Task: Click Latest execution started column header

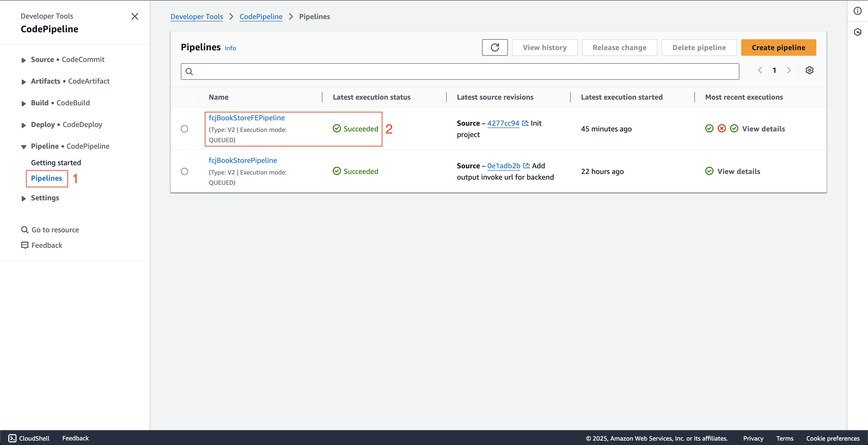Action: point(622,97)
